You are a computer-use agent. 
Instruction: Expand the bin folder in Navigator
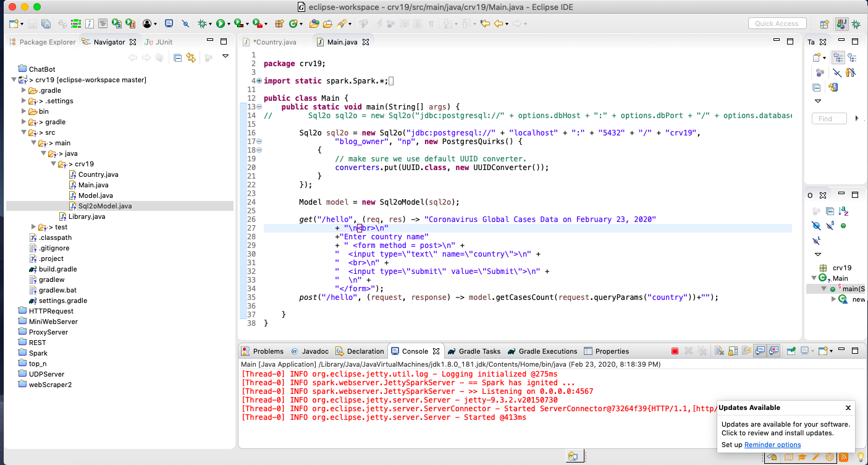pyautogui.click(x=23, y=111)
